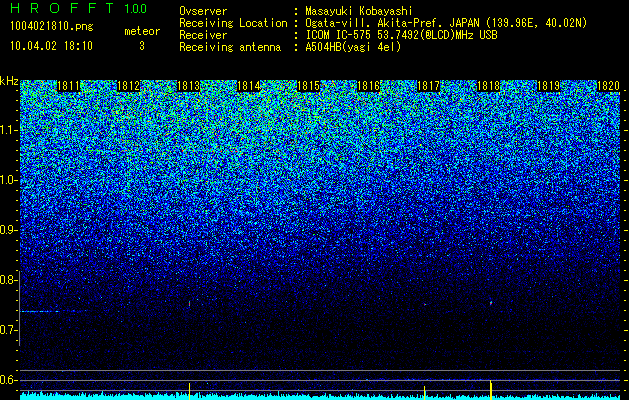
Task: Click the 1819 time marker
Action: pyautogui.click(x=548, y=86)
